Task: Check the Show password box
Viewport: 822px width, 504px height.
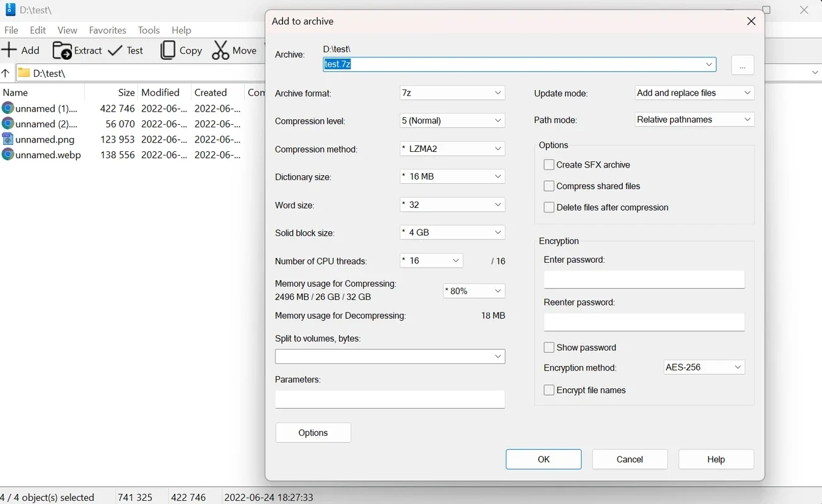Action: point(549,347)
